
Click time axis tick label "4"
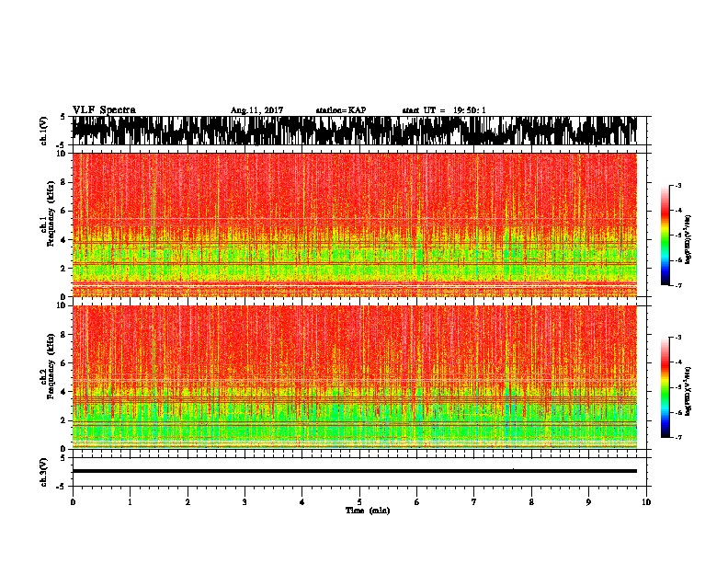pos(302,502)
